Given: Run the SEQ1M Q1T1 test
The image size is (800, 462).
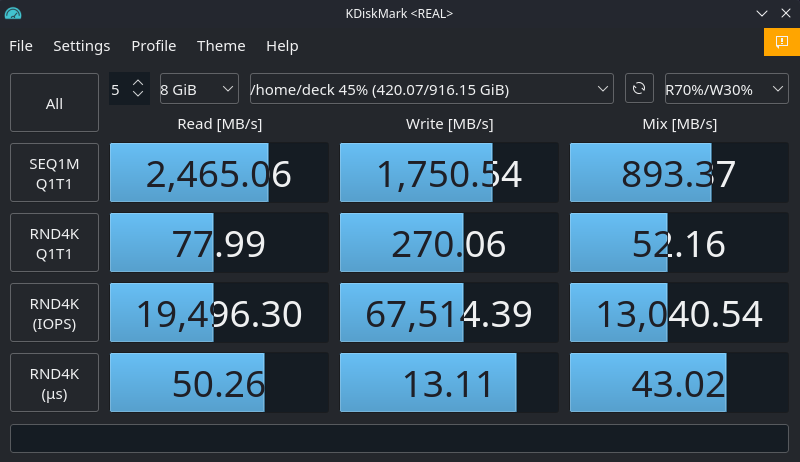Looking at the screenshot, I should click(x=54, y=173).
